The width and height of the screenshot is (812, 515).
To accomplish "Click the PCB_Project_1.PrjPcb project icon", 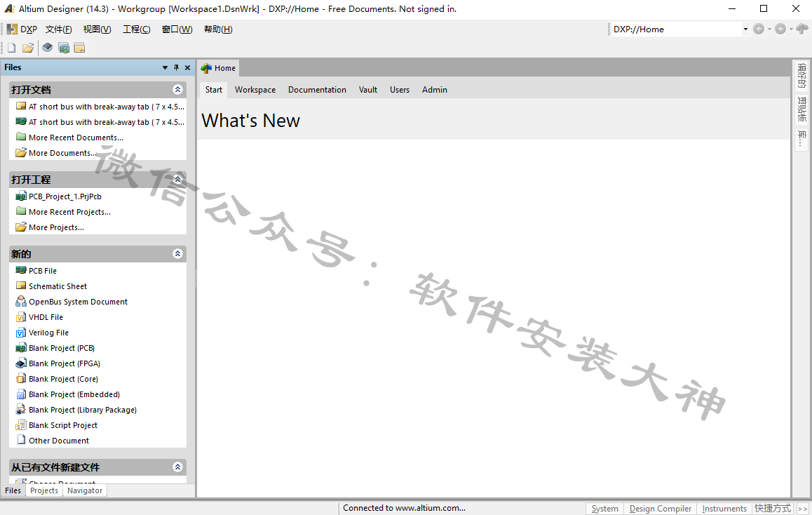I will [x=21, y=196].
